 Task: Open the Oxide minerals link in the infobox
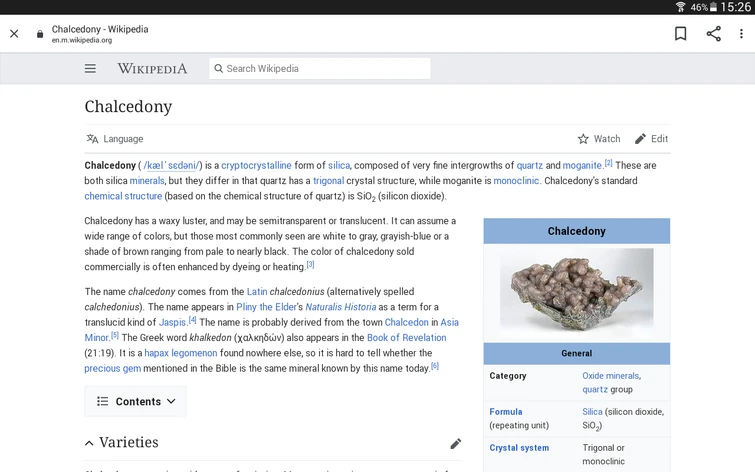[611, 376]
